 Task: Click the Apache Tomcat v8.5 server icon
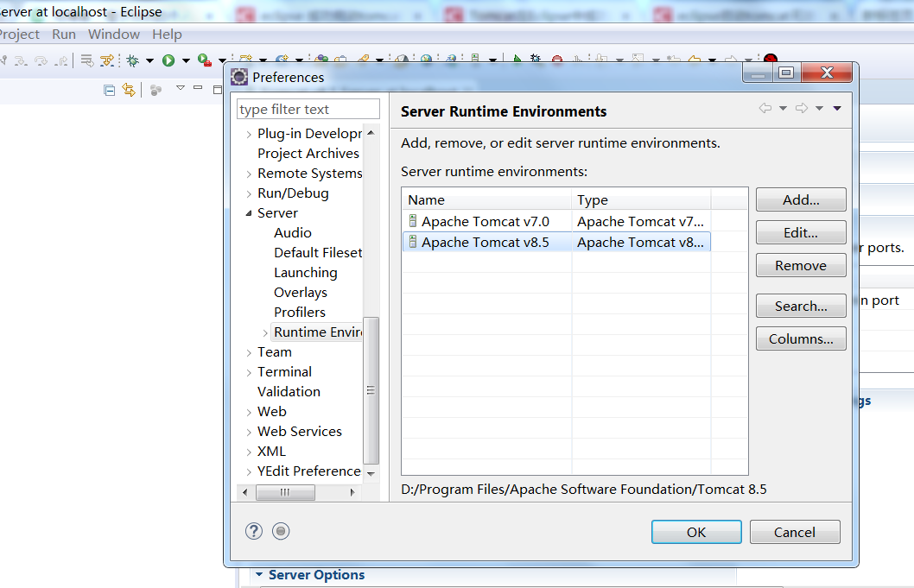click(413, 241)
